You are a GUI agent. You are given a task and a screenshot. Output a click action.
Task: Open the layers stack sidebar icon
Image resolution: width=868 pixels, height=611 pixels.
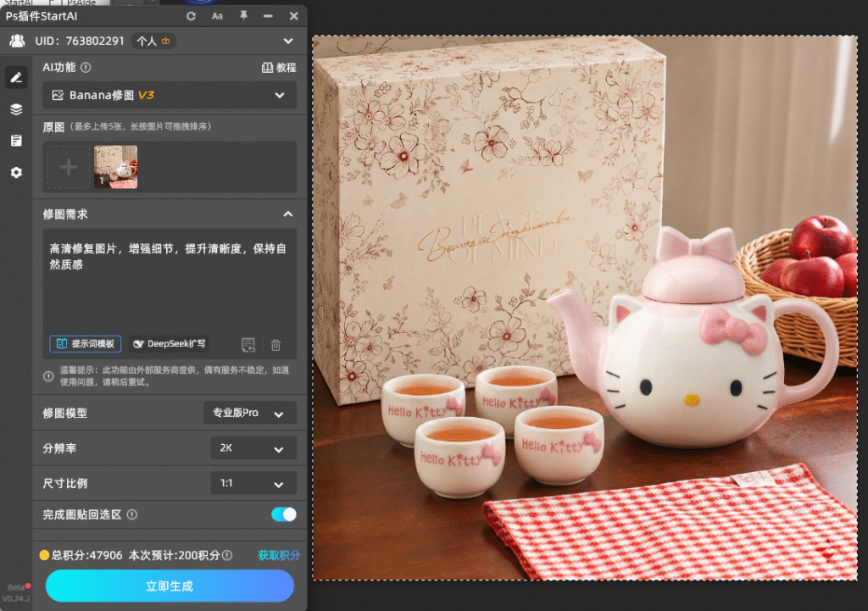point(16,109)
